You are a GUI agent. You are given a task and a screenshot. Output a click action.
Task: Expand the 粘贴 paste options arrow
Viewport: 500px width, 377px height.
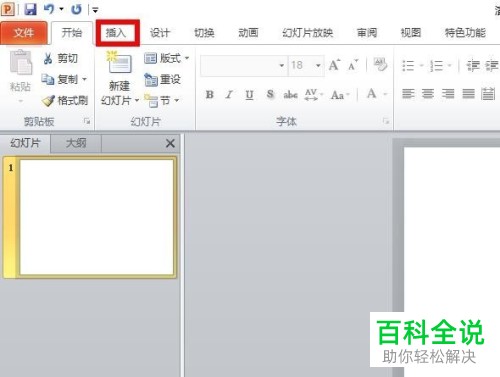tap(21, 101)
